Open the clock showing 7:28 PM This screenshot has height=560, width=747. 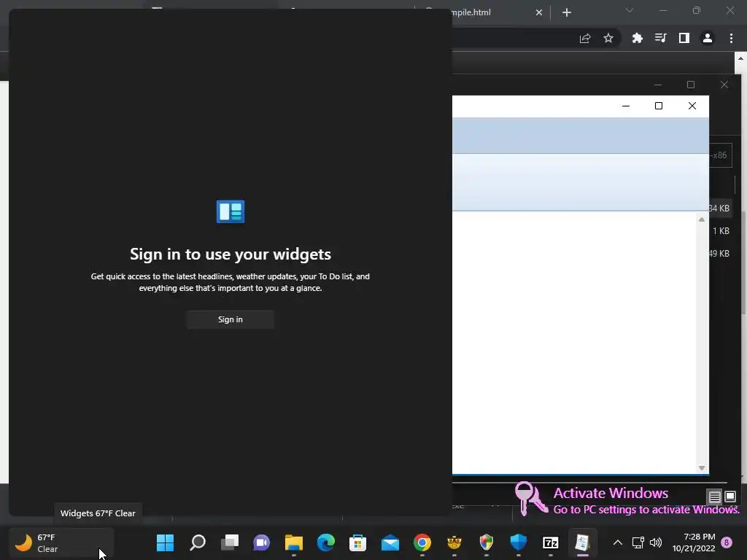694,542
